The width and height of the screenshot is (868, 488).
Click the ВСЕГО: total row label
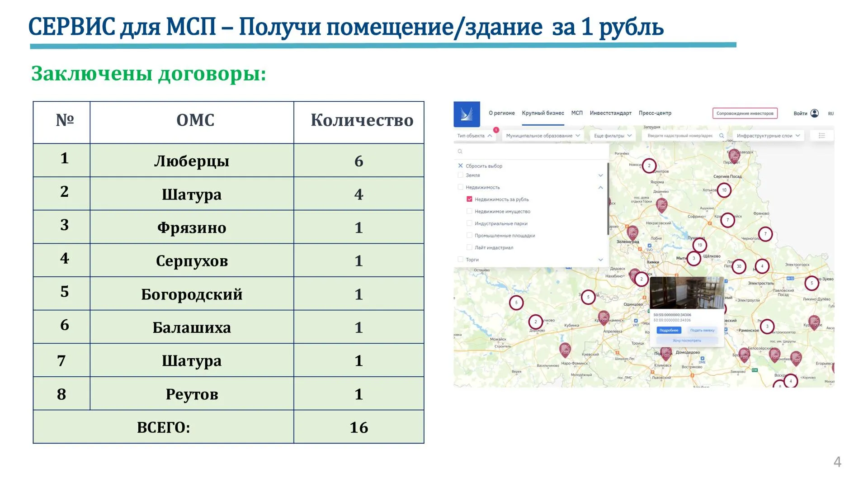[x=163, y=427]
